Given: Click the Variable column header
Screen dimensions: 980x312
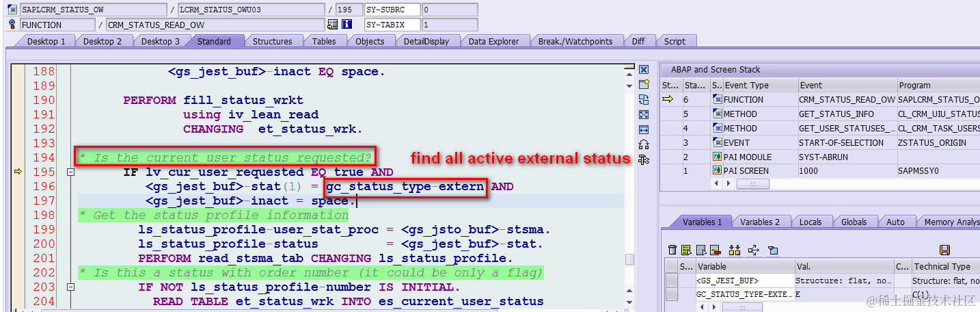Looking at the screenshot, I should click(x=745, y=267).
